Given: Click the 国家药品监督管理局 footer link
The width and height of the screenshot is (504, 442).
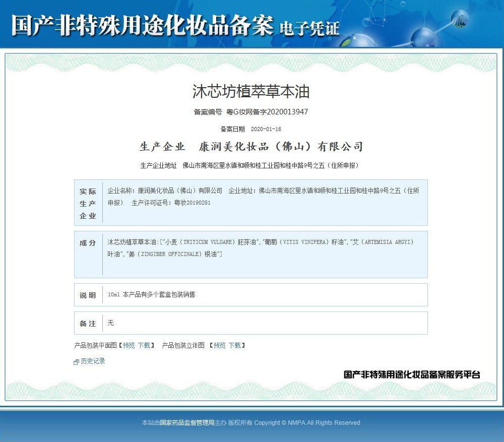Looking at the screenshot, I should 187,423.
